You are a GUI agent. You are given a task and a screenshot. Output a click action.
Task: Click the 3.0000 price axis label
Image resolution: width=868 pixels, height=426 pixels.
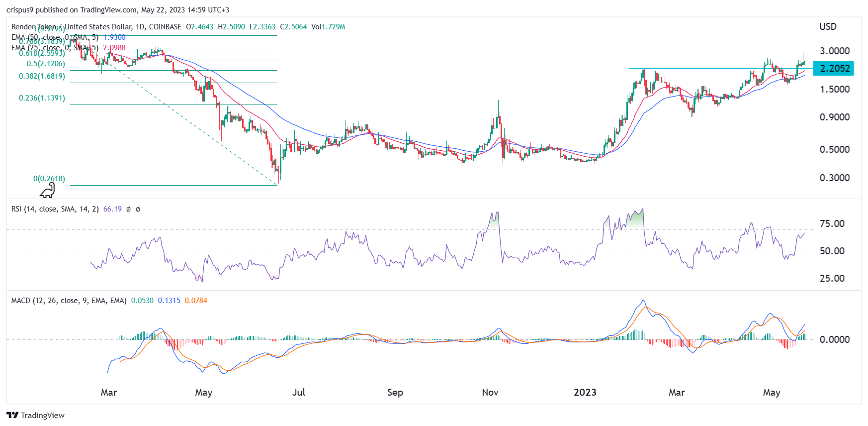click(835, 51)
